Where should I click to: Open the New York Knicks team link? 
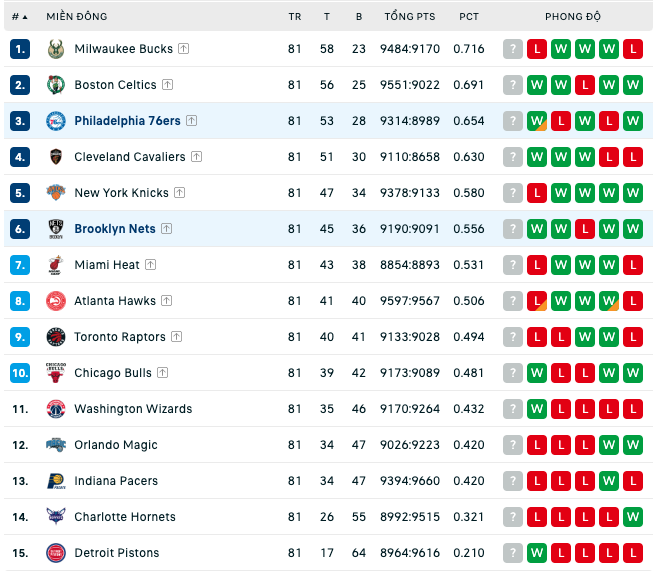pos(122,193)
